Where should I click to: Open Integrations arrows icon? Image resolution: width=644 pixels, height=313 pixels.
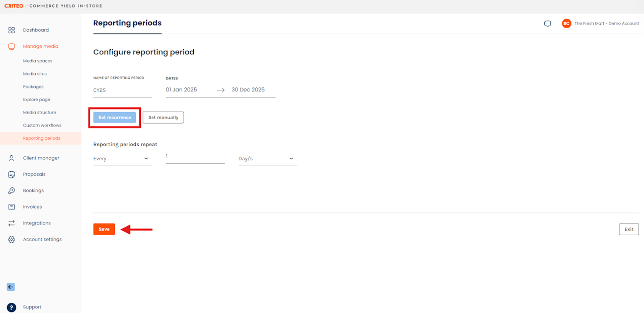(12, 223)
